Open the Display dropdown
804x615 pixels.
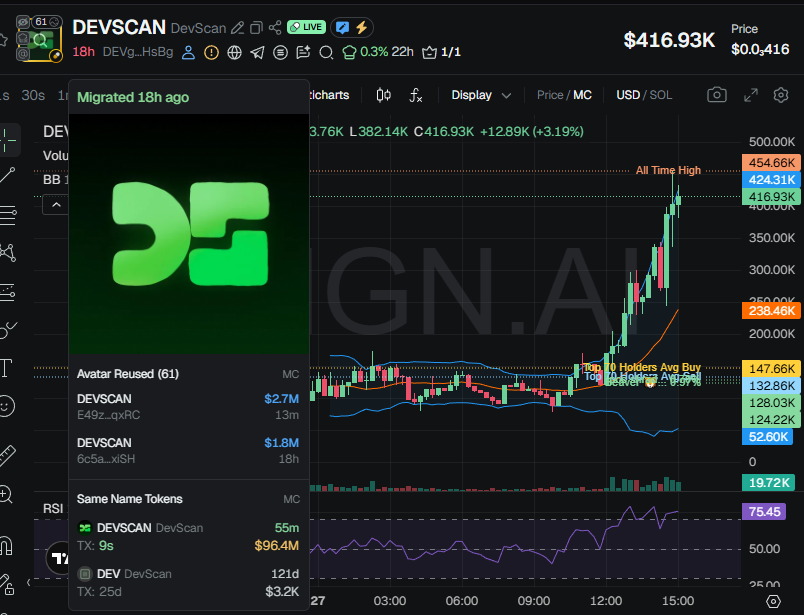[481, 95]
